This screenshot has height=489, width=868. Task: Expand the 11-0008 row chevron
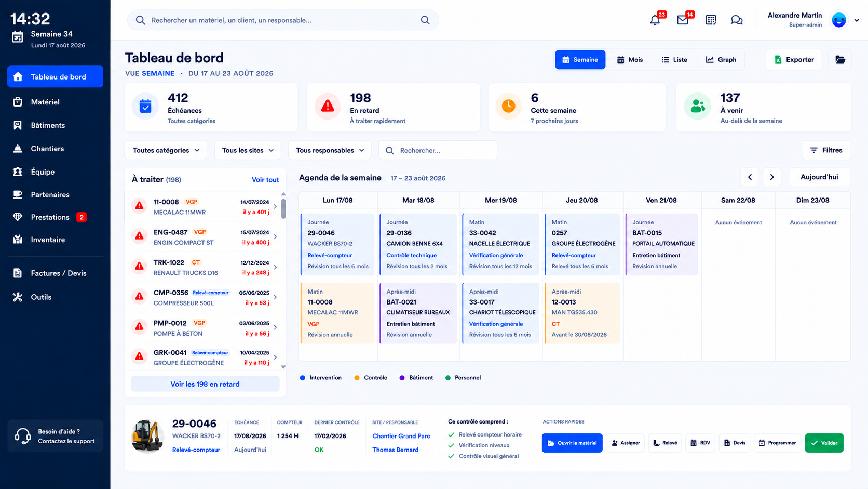(275, 206)
